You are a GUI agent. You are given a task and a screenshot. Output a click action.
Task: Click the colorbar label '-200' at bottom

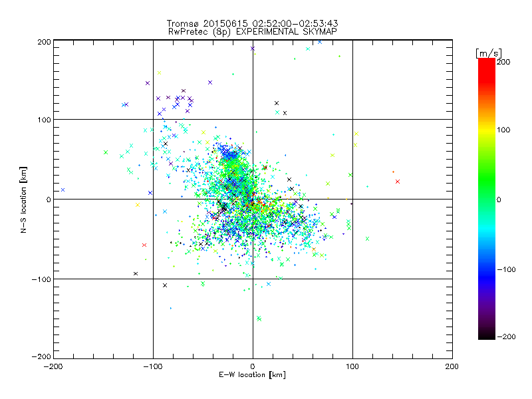tap(506, 336)
